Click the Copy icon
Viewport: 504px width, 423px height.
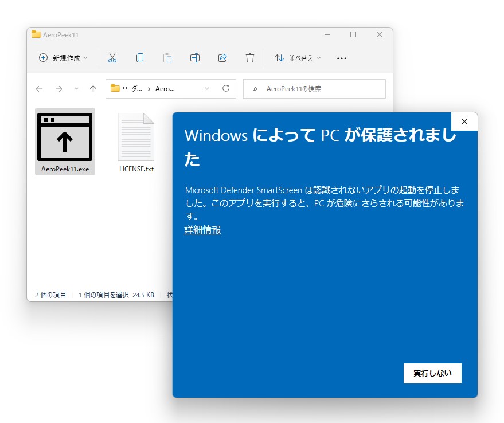point(139,57)
